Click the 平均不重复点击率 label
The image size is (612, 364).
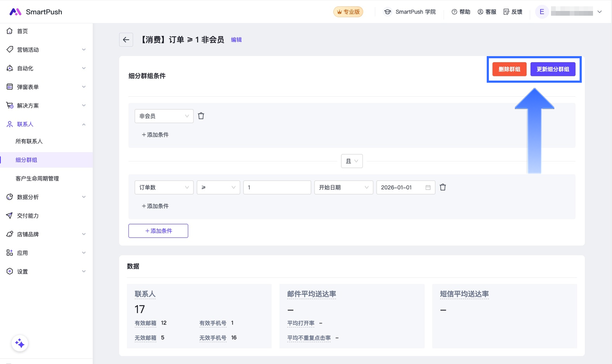(309, 338)
